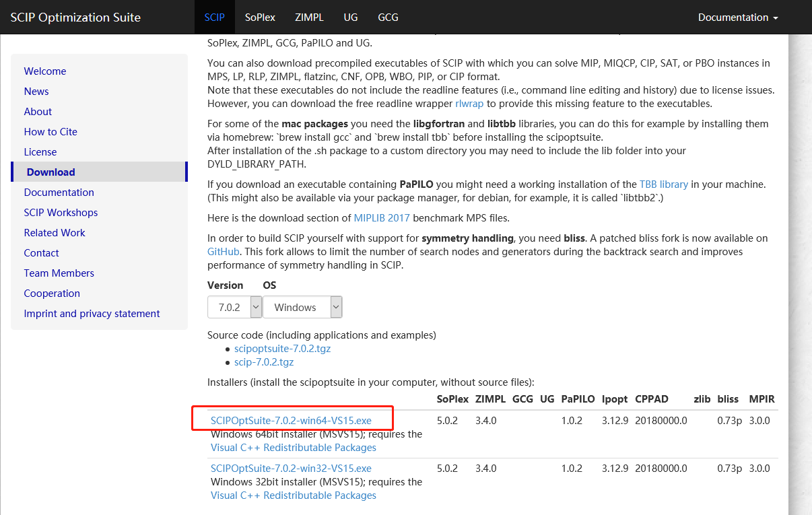Navigate to the News section

pyautogui.click(x=36, y=91)
